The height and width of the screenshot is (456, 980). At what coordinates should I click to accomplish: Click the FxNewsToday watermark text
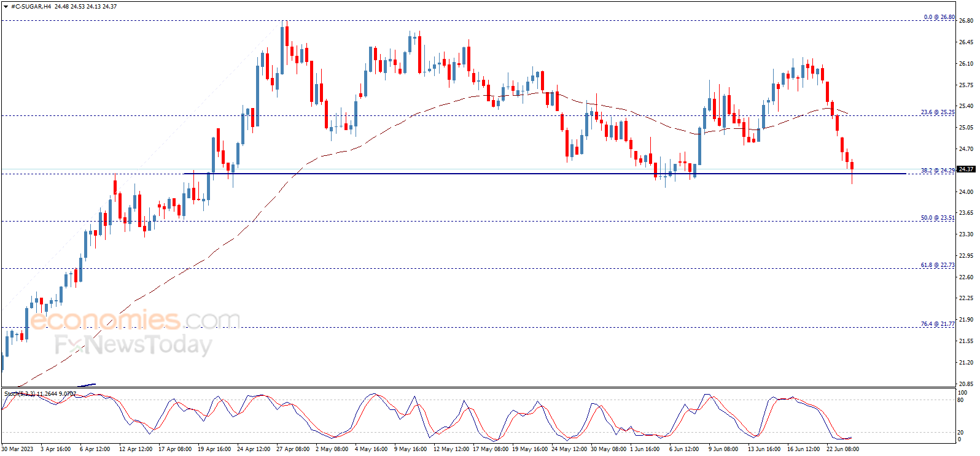(x=133, y=345)
